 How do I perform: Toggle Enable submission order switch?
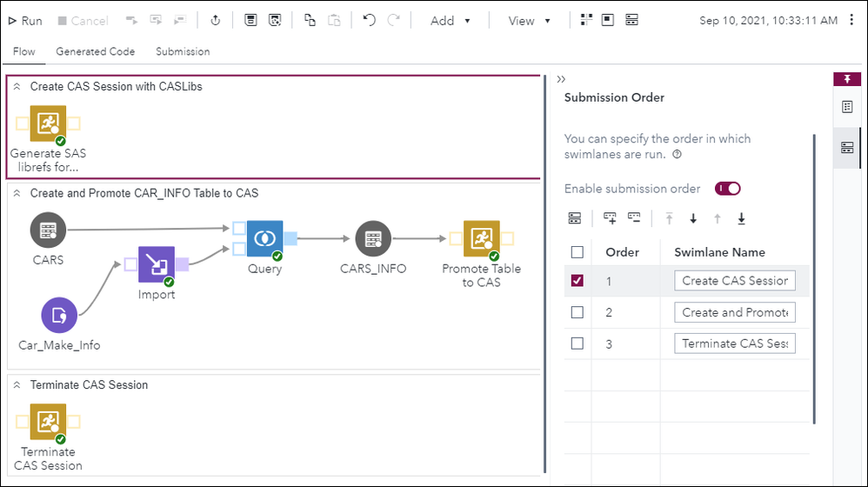(x=727, y=189)
